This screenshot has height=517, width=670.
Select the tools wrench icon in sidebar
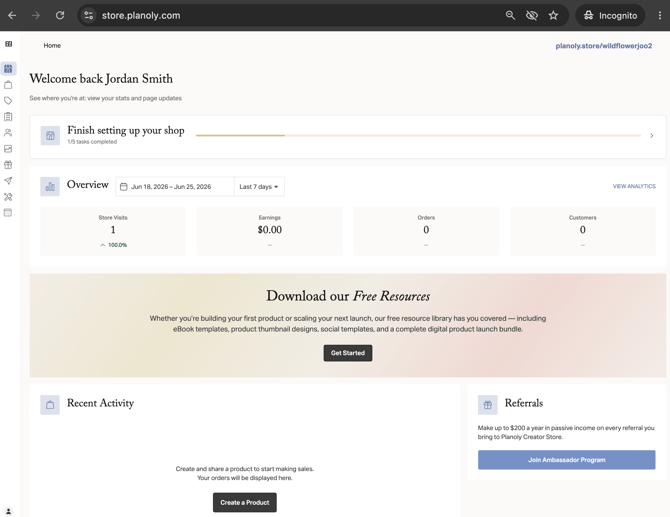[x=8, y=197]
